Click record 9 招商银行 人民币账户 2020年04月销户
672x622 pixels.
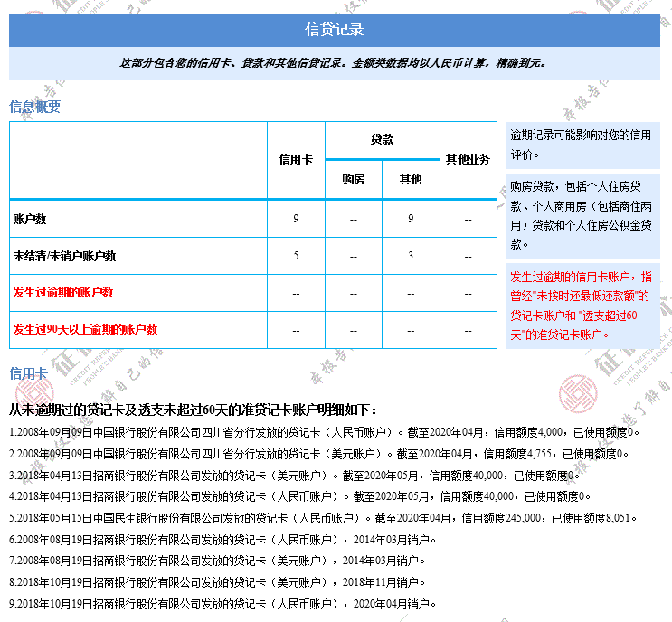(x=222, y=604)
